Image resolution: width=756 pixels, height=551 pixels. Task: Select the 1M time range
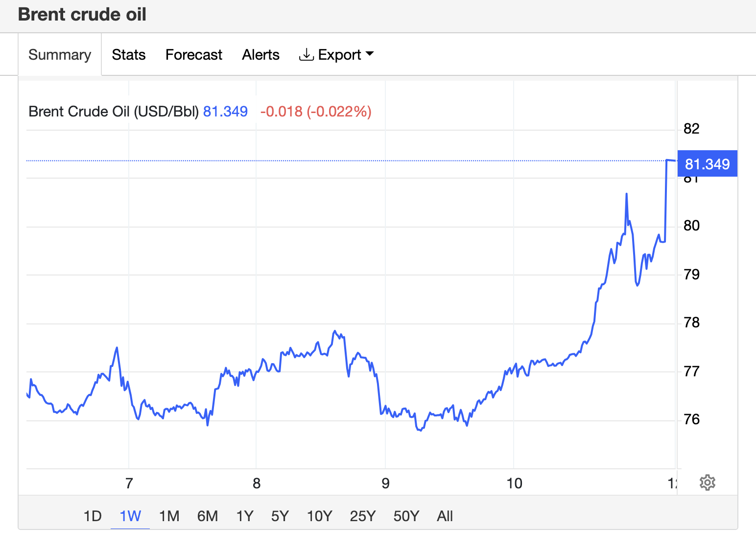tap(169, 516)
